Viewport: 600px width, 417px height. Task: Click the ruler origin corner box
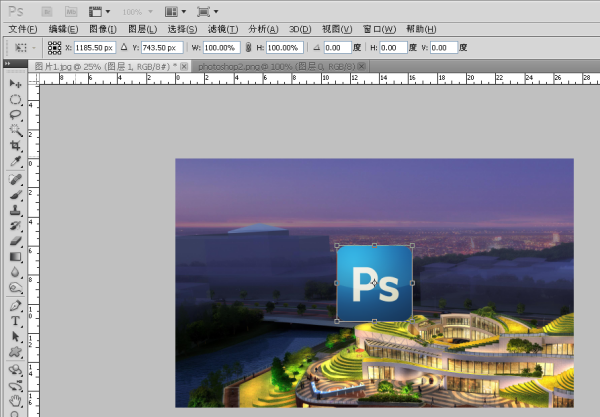pos(33,79)
